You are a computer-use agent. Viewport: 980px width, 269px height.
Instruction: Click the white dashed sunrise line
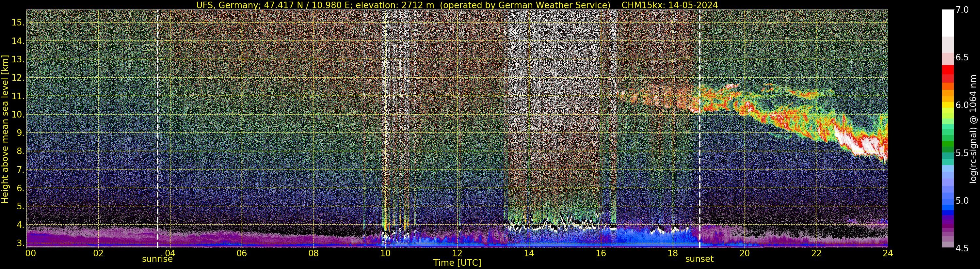point(157,129)
